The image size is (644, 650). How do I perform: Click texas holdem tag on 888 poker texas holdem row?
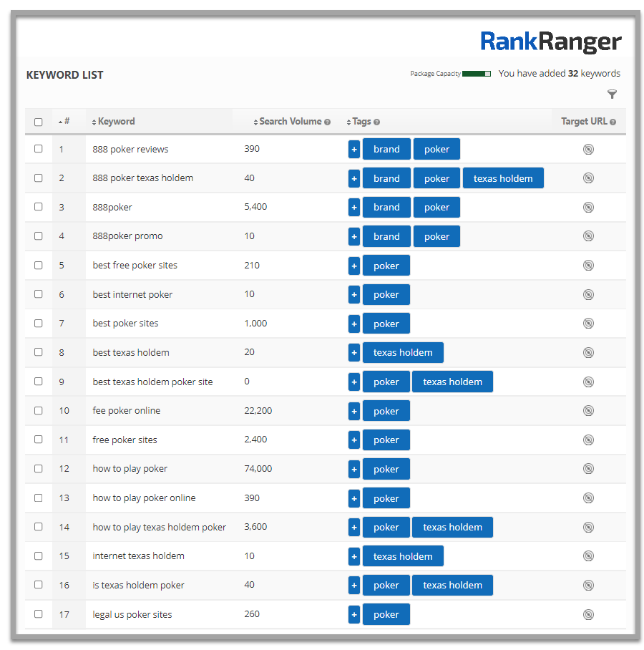(503, 178)
